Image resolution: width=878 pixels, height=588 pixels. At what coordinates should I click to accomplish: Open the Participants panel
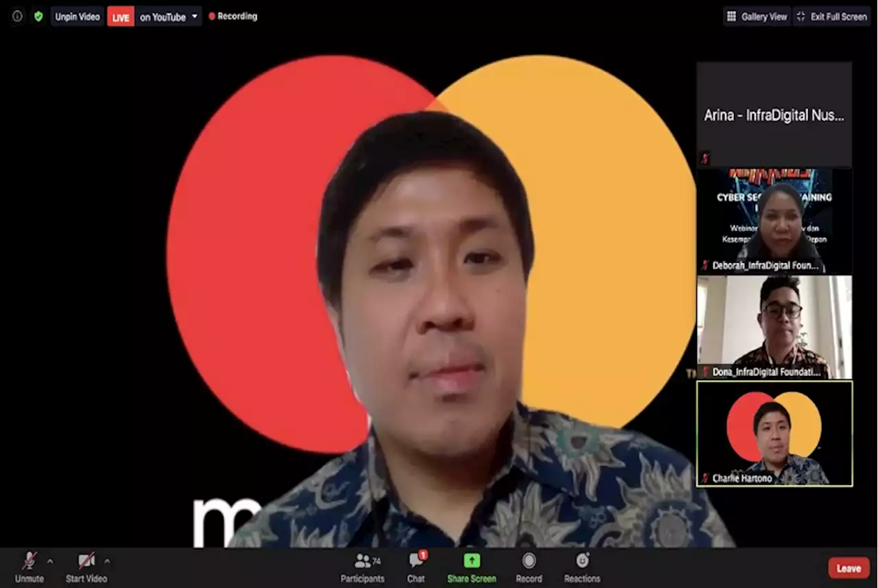coord(363,567)
